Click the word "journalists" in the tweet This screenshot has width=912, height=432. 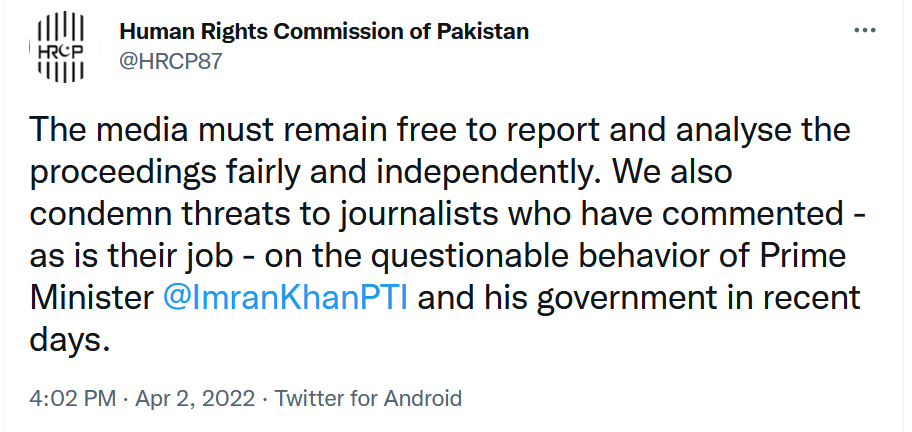pyautogui.click(x=415, y=215)
